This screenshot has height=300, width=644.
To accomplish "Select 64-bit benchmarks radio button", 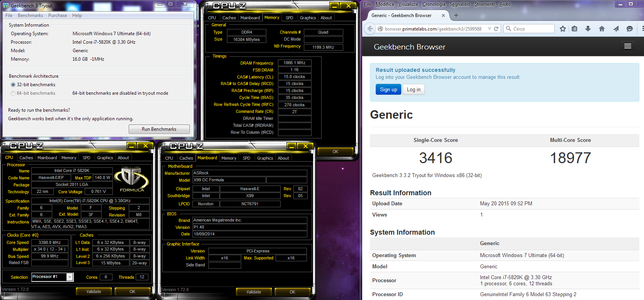I will (x=13, y=93).
